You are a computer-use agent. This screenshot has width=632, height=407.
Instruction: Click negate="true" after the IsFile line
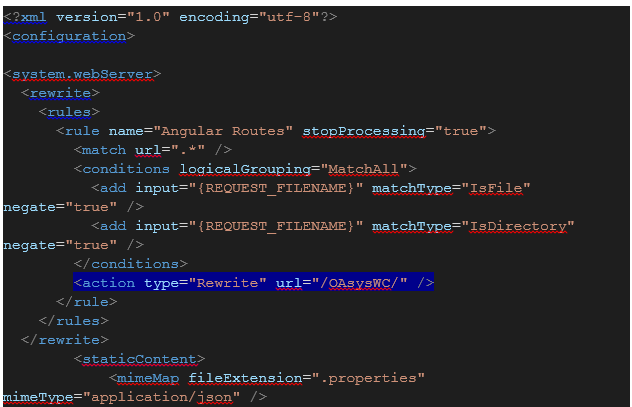coord(60,207)
